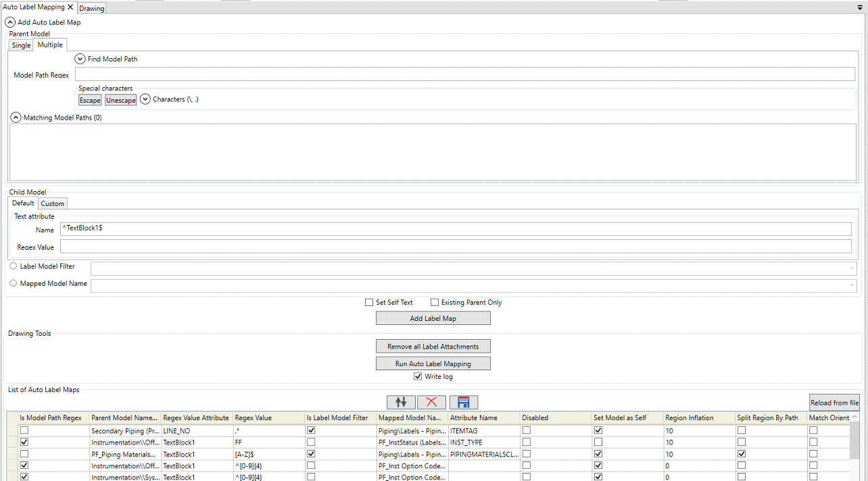Click the Run Auto Label Mapping button
The image size is (868, 481).
(433, 363)
